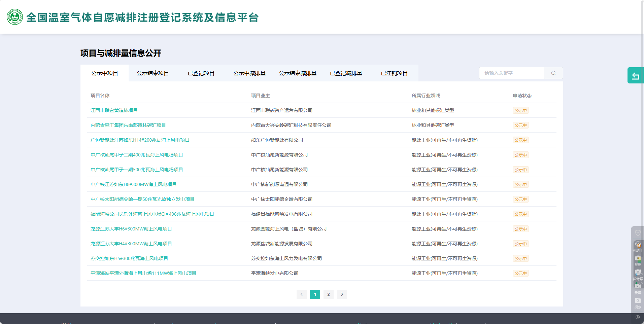This screenshot has height=324, width=644.
Task: Select the 公示中减排量 tab
Action: coord(249,73)
